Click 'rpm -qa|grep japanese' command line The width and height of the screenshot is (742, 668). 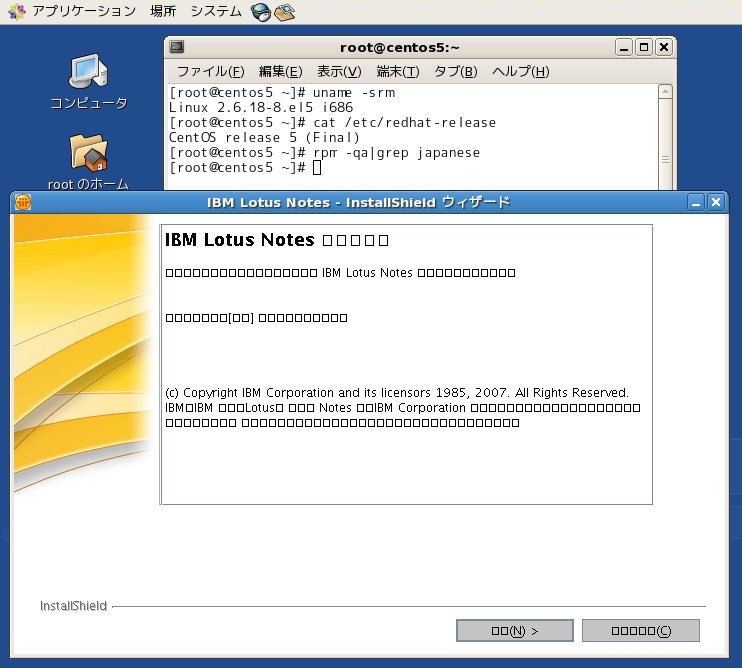click(325, 153)
